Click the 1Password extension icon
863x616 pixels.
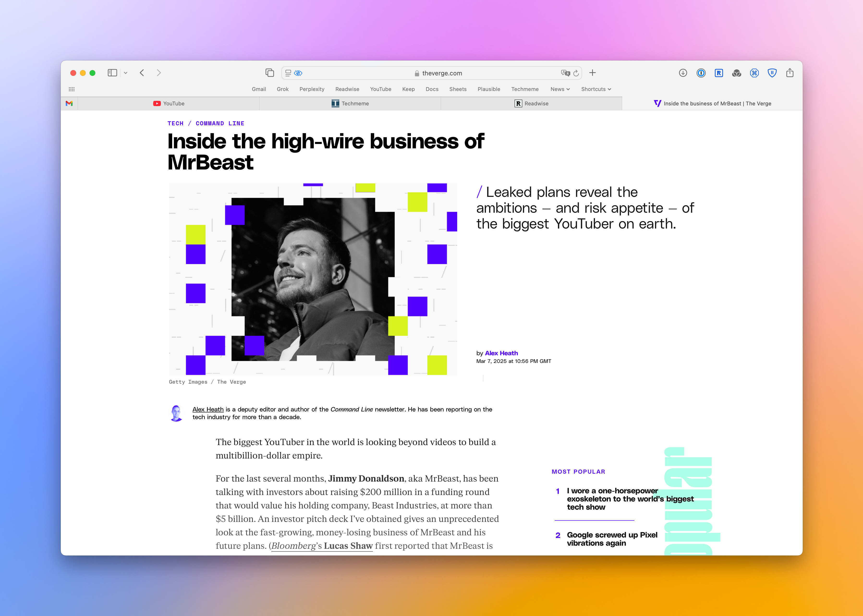[701, 73]
